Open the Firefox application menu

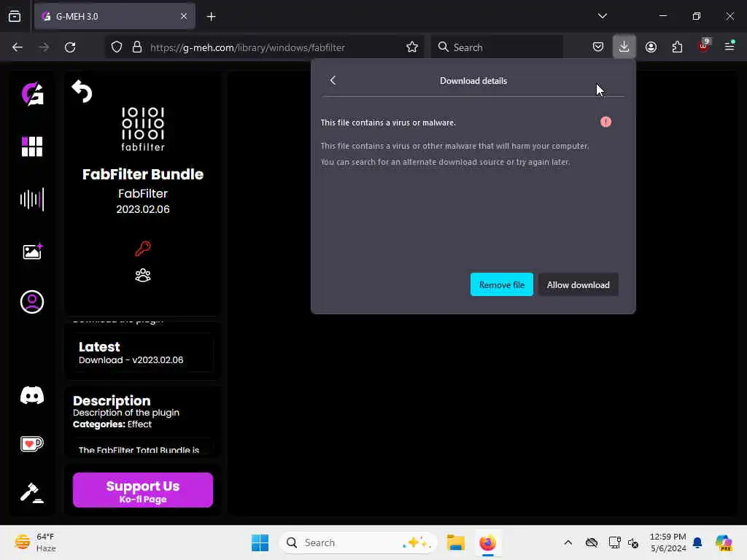(729, 46)
